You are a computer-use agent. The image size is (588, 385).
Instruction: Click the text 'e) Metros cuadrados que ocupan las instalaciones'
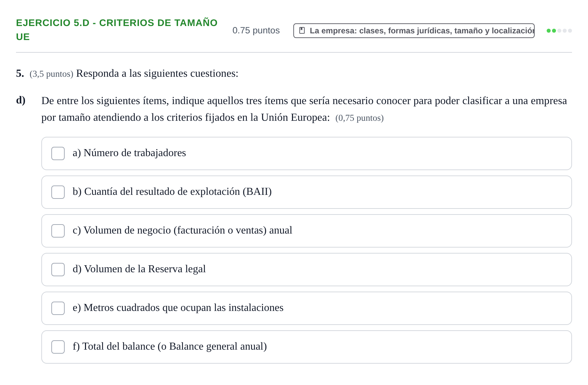178,308
